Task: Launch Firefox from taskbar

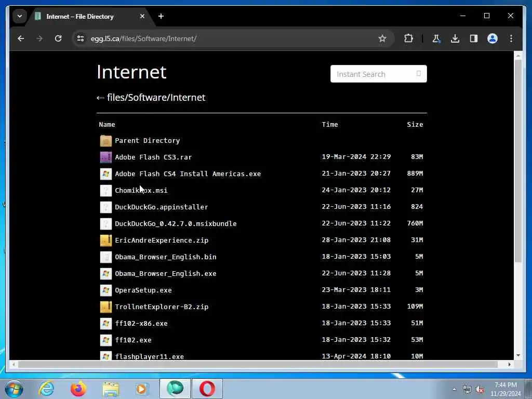Action: pyautogui.click(x=78, y=389)
